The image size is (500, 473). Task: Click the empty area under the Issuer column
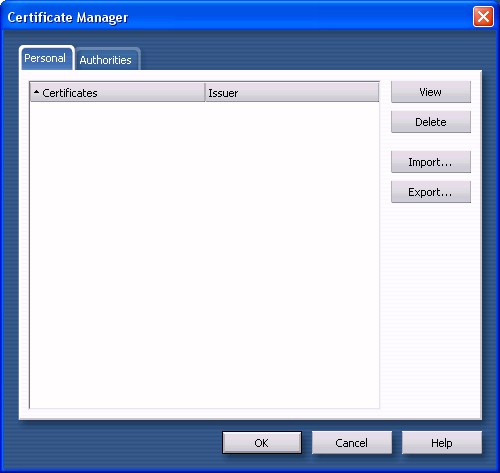click(x=292, y=255)
